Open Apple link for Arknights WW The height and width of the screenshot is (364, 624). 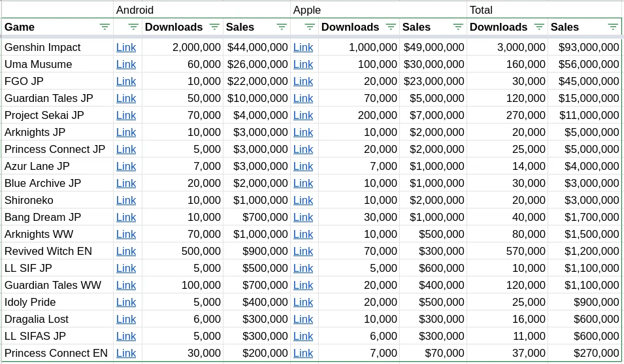(x=303, y=234)
